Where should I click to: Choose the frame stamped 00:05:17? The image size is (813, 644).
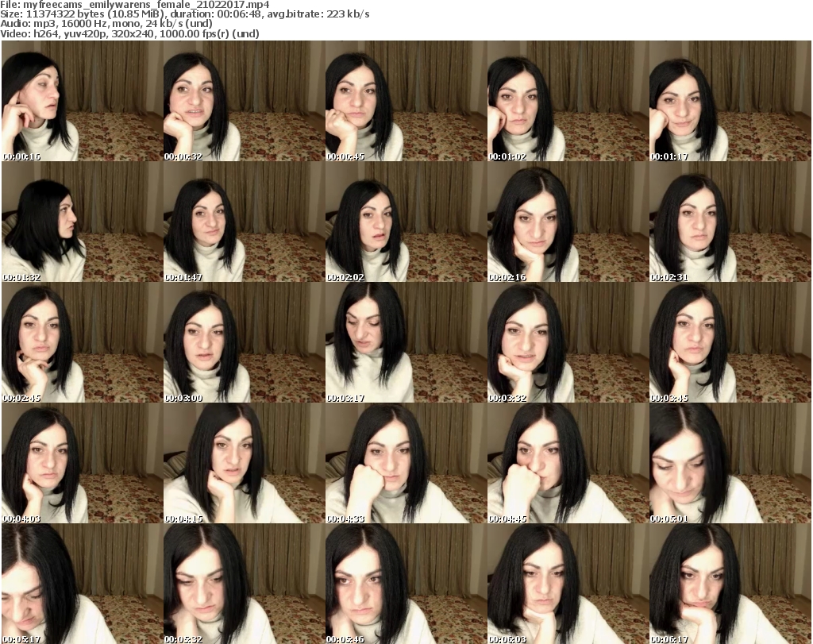coord(83,584)
